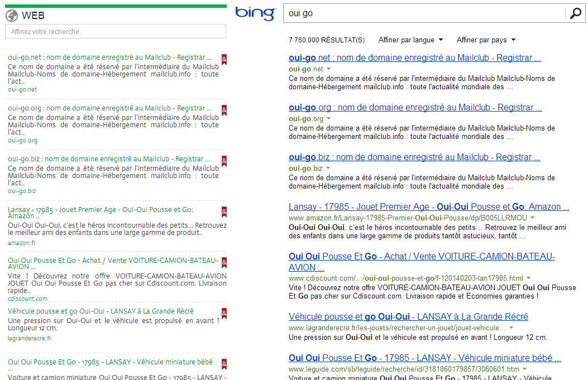Click the bold green oui-go.net URL in Bing results
The height and width of the screenshot is (380, 588).
pyautogui.click(x=305, y=69)
